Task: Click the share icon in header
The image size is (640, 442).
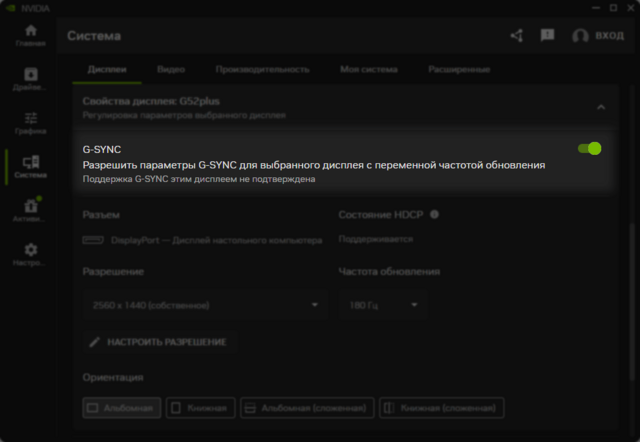Action: click(x=517, y=36)
